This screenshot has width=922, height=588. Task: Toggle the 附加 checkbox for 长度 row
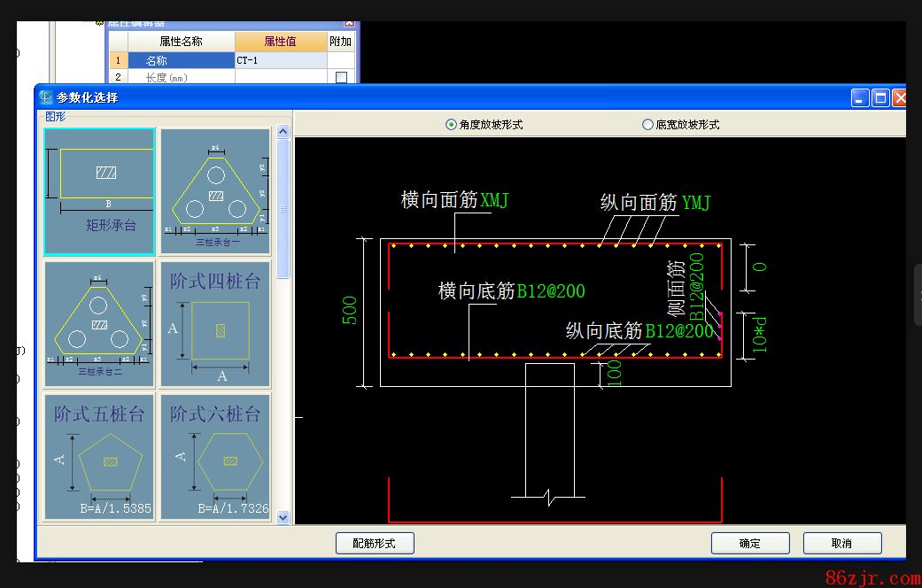(x=341, y=78)
